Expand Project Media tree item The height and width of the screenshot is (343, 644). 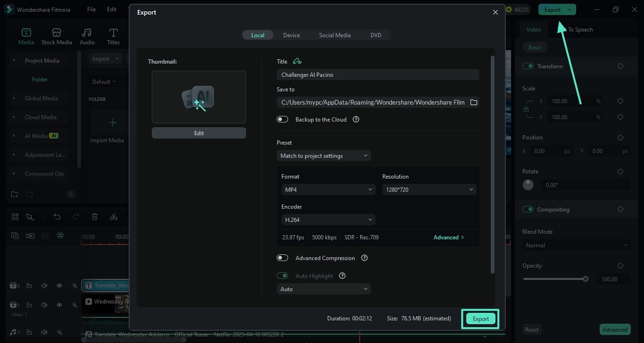(x=14, y=60)
